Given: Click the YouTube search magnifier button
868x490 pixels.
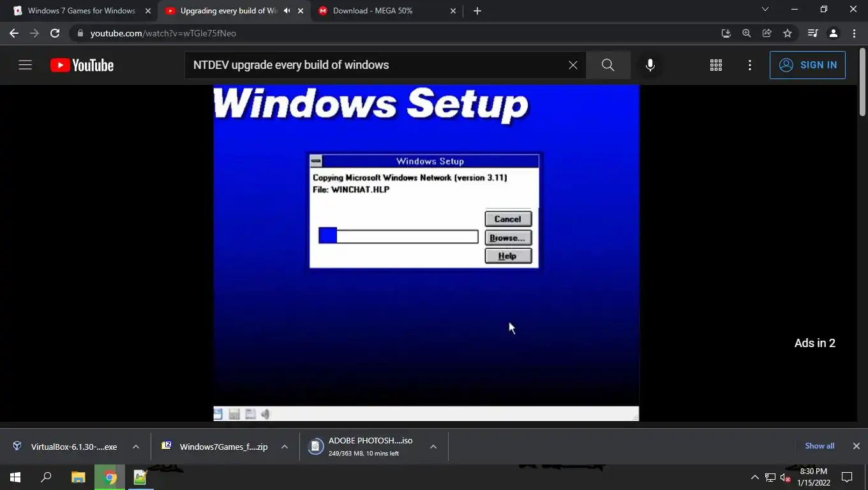Looking at the screenshot, I should (608, 65).
